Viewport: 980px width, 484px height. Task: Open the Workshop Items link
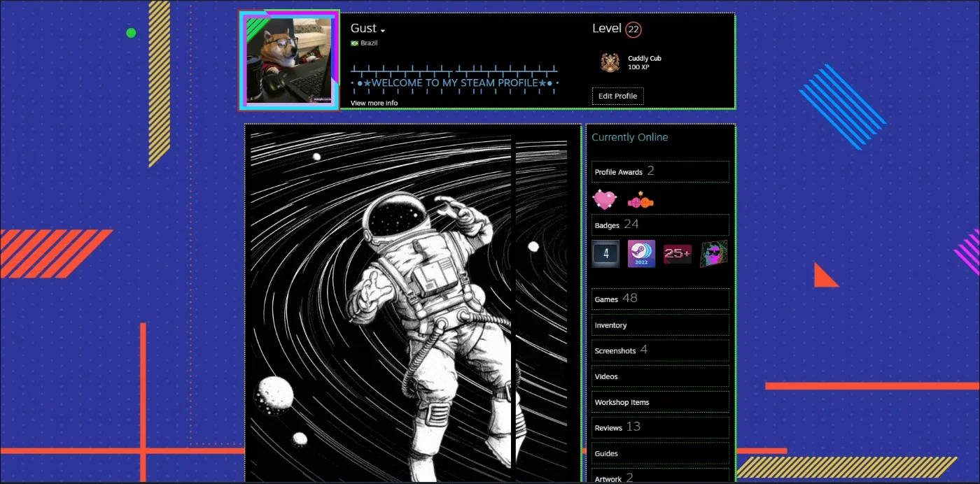[x=660, y=402]
